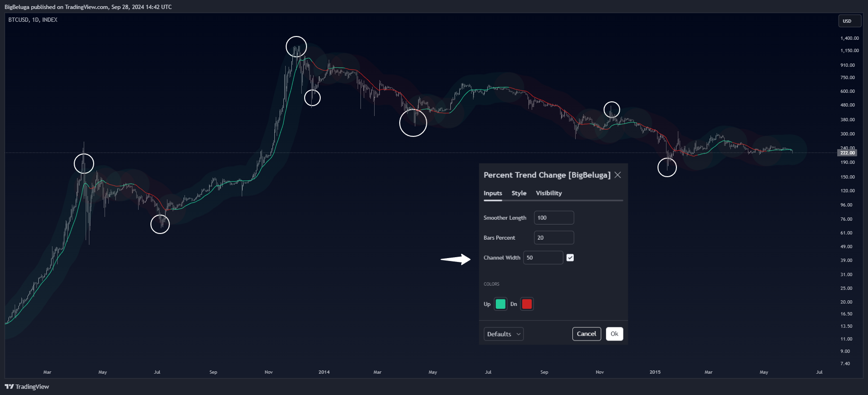This screenshot has height=395, width=868.
Task: Click the COLORS section heading
Action: (491, 284)
